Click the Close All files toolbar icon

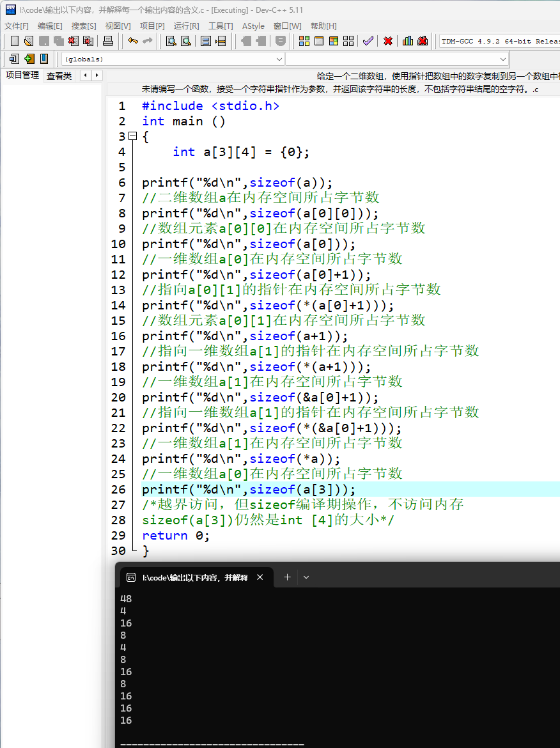88,41
